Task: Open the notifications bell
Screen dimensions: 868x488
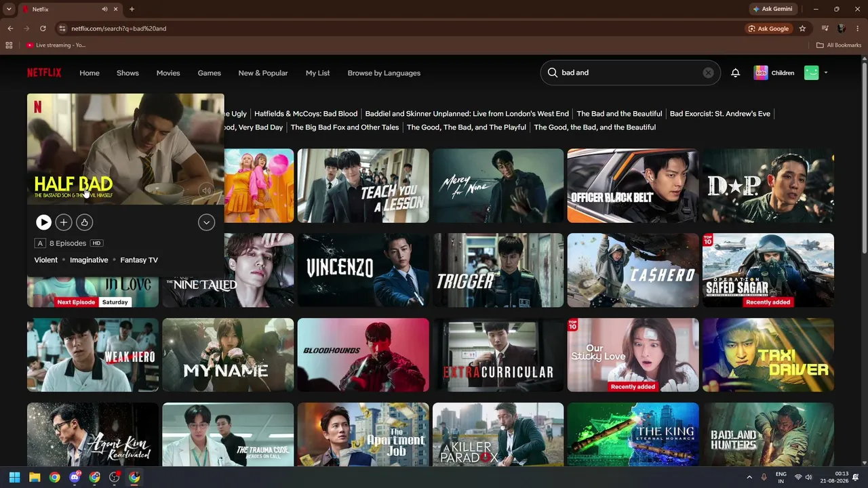Action: (x=735, y=73)
